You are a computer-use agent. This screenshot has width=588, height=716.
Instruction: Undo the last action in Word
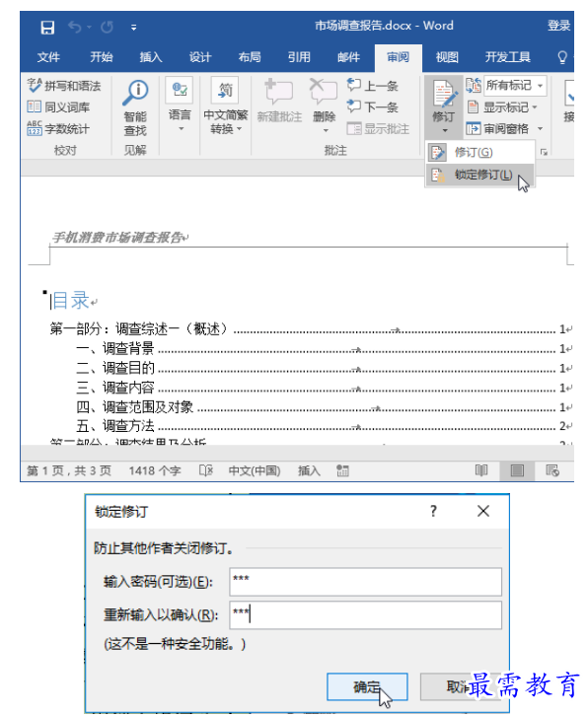click(x=74, y=28)
